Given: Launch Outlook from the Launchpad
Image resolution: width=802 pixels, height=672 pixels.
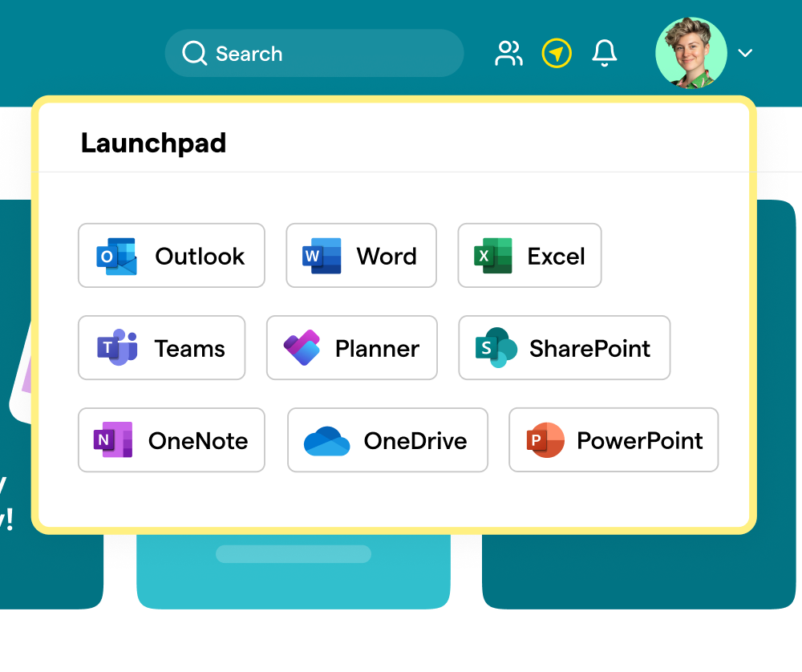Looking at the screenshot, I should [172, 256].
